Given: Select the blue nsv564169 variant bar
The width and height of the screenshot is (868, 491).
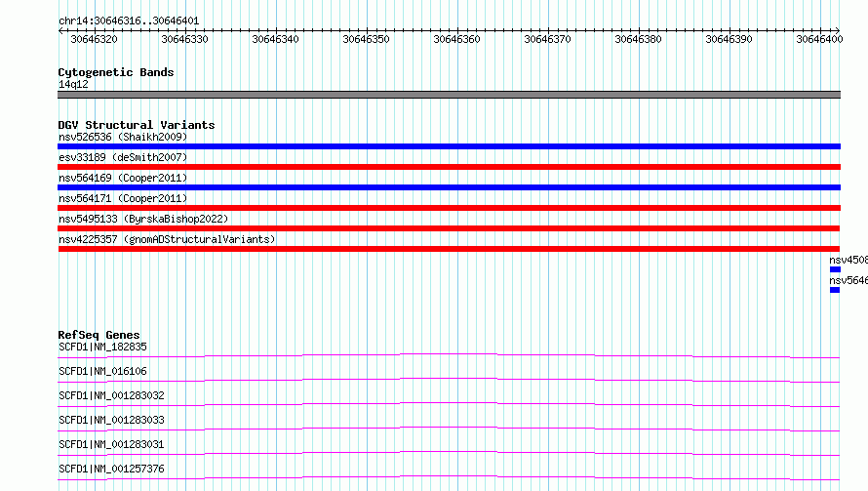Looking at the screenshot, I should coord(449,187).
